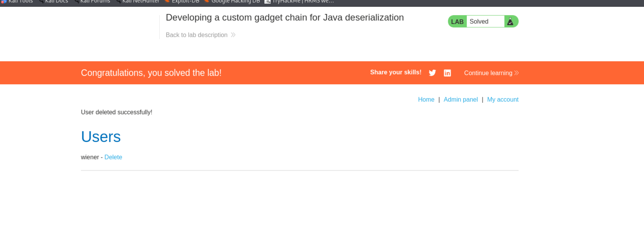644x252 pixels.
Task: Click 'Congratulations, you solved the lab!' text
Action: click(x=151, y=73)
